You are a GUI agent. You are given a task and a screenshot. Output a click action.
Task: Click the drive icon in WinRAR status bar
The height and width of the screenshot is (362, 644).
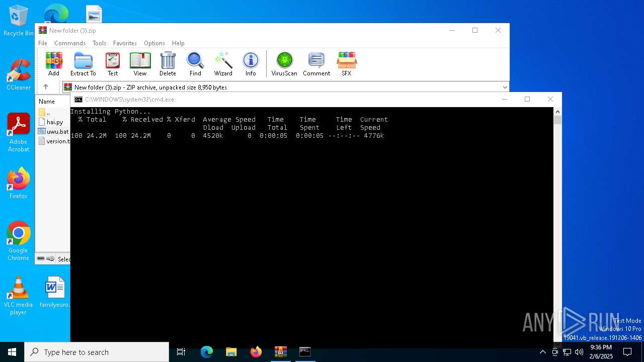click(41, 259)
